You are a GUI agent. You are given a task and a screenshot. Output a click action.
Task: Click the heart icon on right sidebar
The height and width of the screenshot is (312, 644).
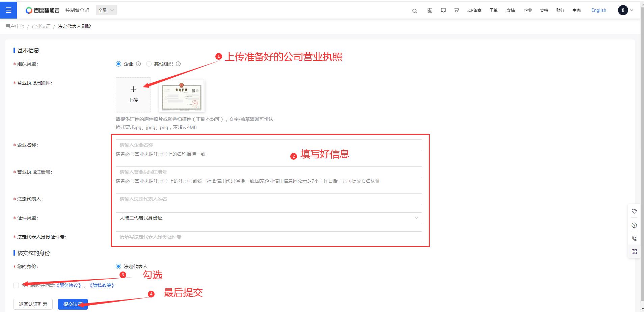pyautogui.click(x=634, y=211)
